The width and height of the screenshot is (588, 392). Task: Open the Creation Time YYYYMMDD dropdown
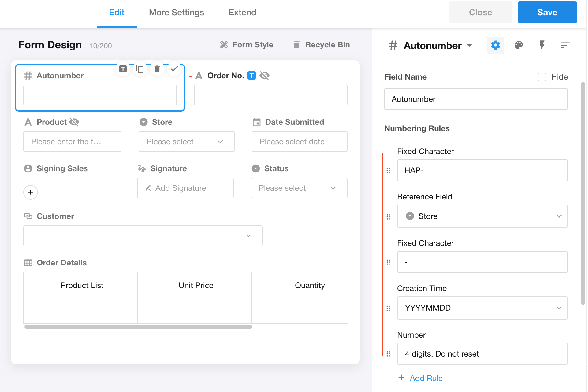[482, 308]
